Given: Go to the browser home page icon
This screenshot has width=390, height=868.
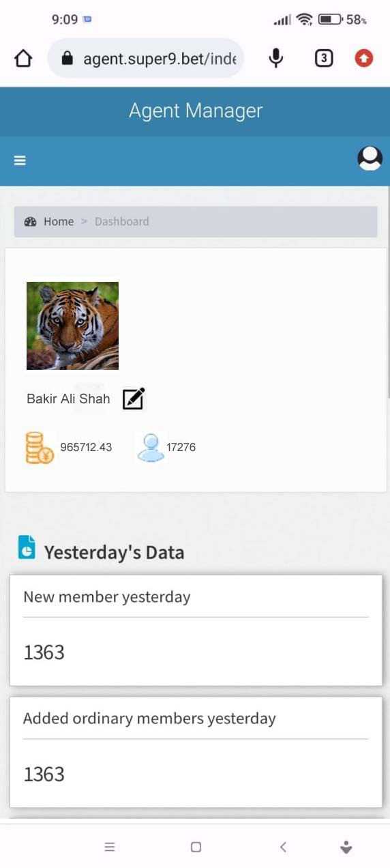Looking at the screenshot, I should tap(23, 59).
